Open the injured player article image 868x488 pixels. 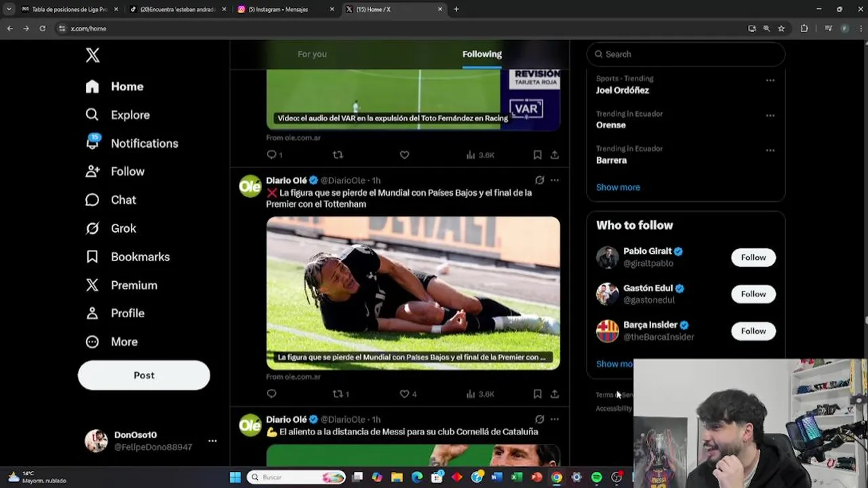[x=413, y=293]
